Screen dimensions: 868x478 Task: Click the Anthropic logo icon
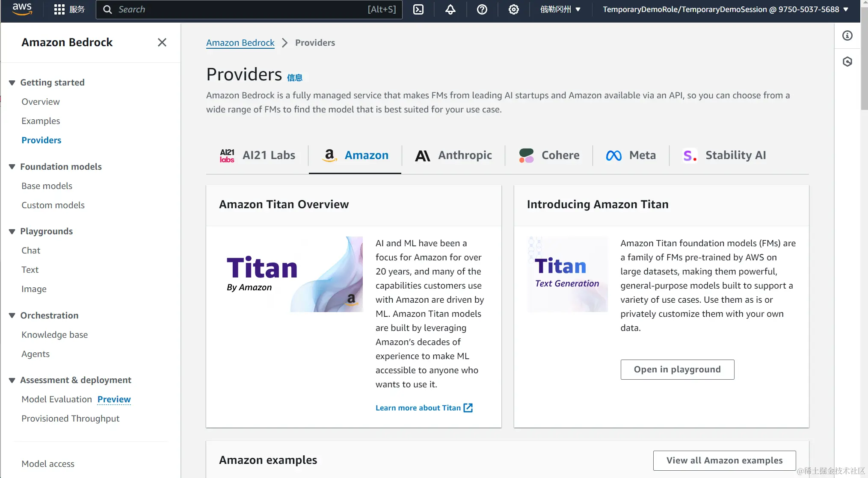[x=423, y=156]
